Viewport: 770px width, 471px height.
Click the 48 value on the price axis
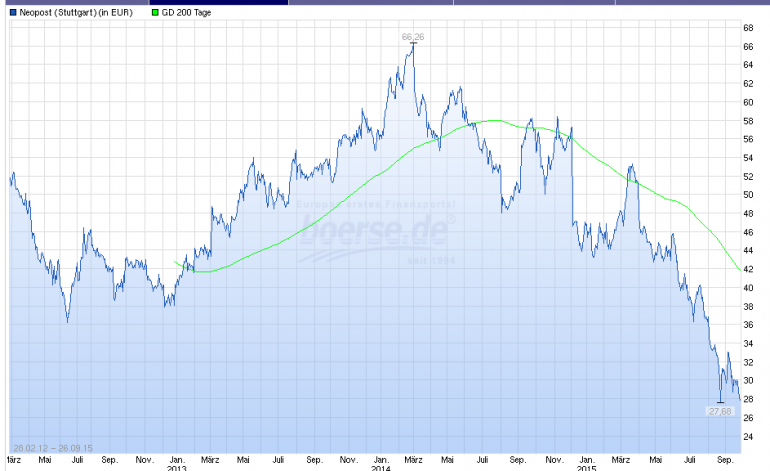pyautogui.click(x=748, y=214)
